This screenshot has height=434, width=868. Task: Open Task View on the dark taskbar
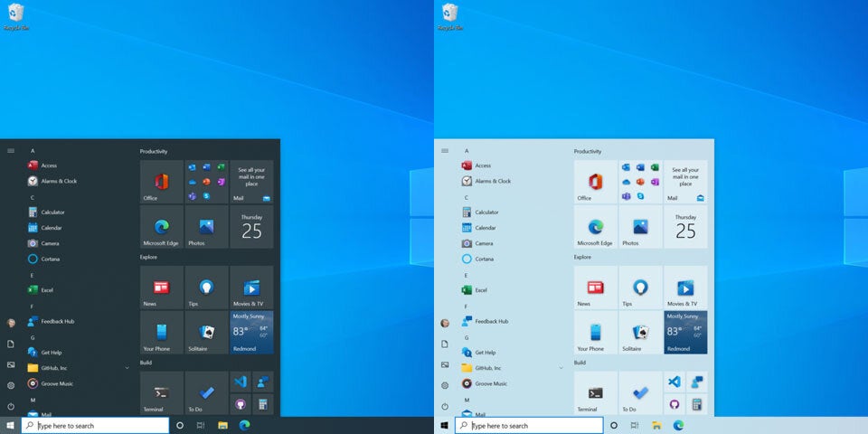click(201, 425)
